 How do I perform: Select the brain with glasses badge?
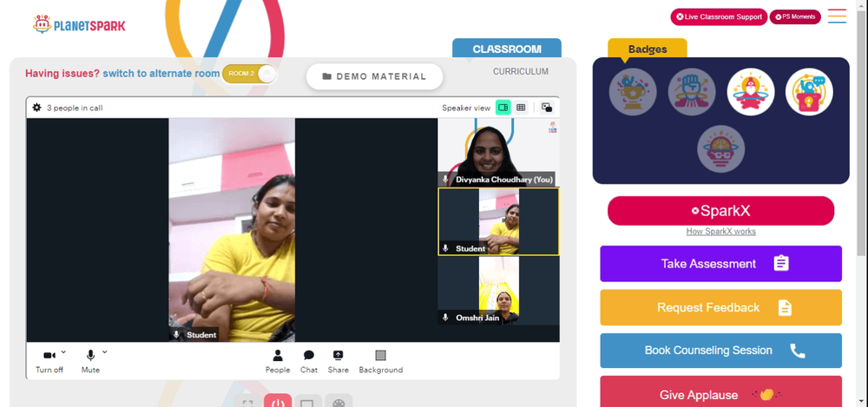(720, 149)
